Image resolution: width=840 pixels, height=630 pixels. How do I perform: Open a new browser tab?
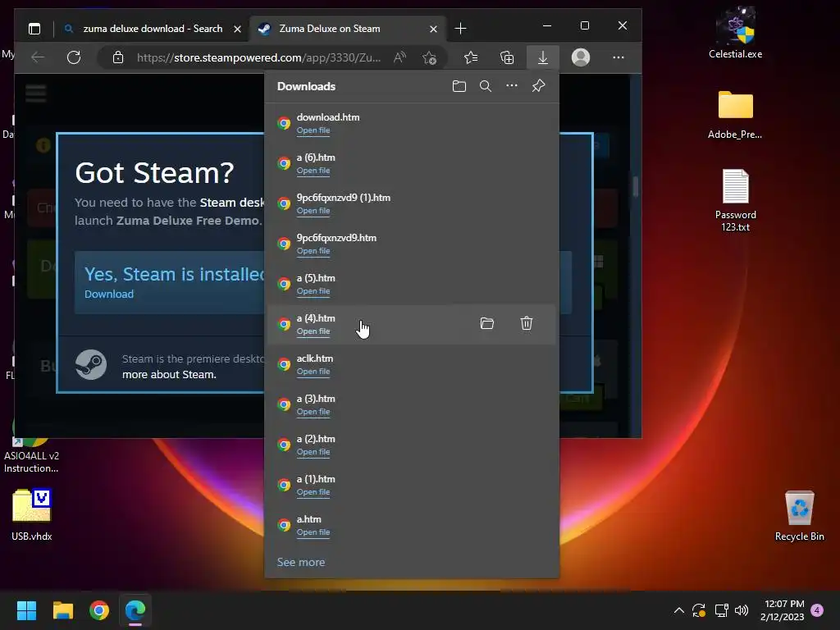click(x=461, y=29)
